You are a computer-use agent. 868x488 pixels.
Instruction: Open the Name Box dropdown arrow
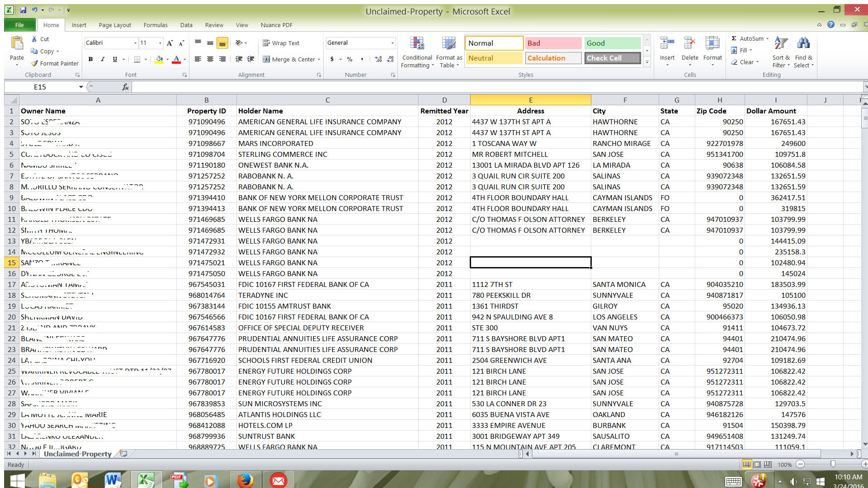[x=81, y=87]
